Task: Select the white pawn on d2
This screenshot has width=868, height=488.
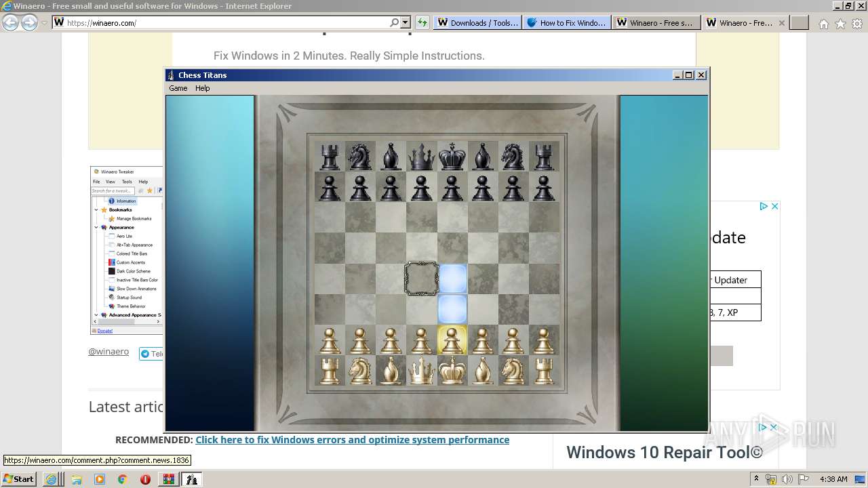Action: [x=422, y=340]
